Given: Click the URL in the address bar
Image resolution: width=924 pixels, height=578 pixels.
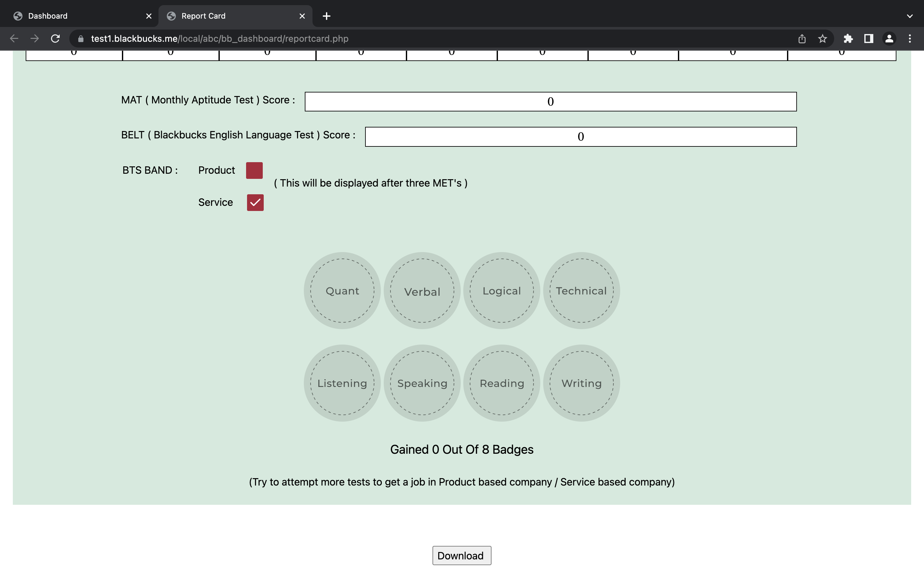Looking at the screenshot, I should click(x=219, y=39).
